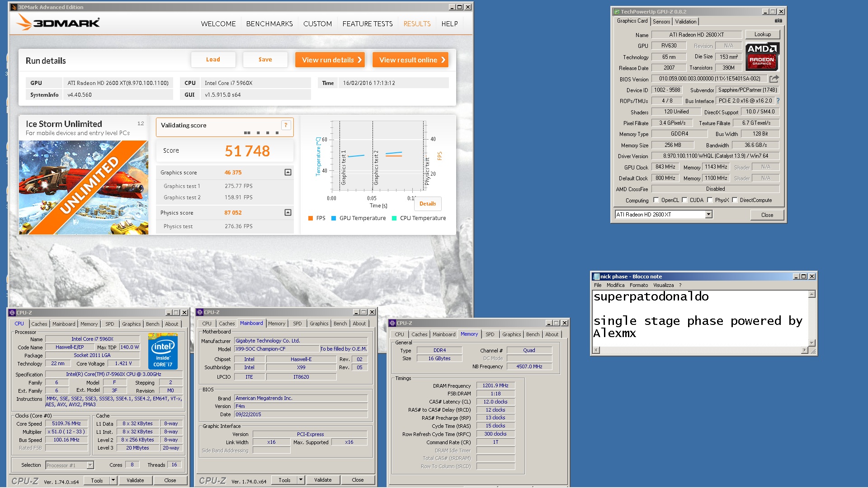The image size is (868, 488).
Task: Click Tools button in CPU-Z CPU window
Action: click(97, 480)
